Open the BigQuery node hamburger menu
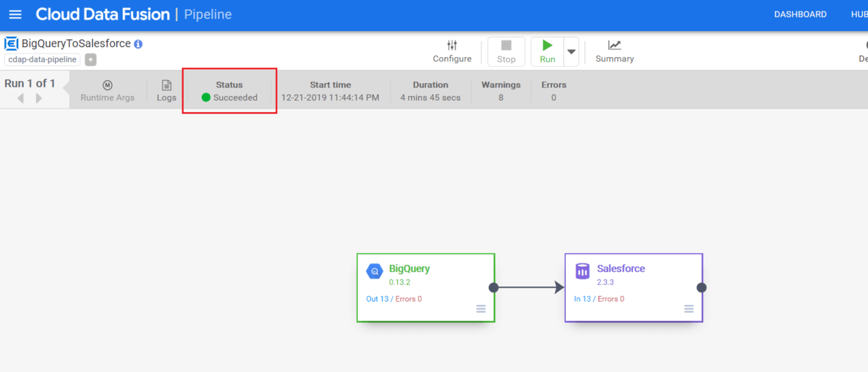The height and width of the screenshot is (372, 868). 481,309
